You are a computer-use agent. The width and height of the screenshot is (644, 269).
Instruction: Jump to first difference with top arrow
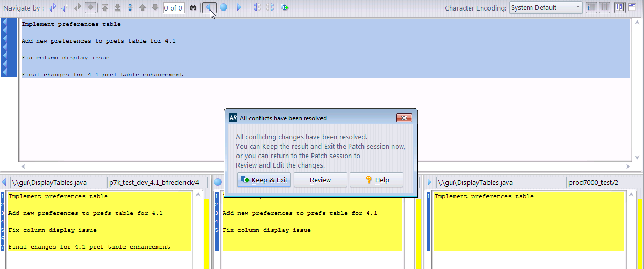tap(105, 8)
